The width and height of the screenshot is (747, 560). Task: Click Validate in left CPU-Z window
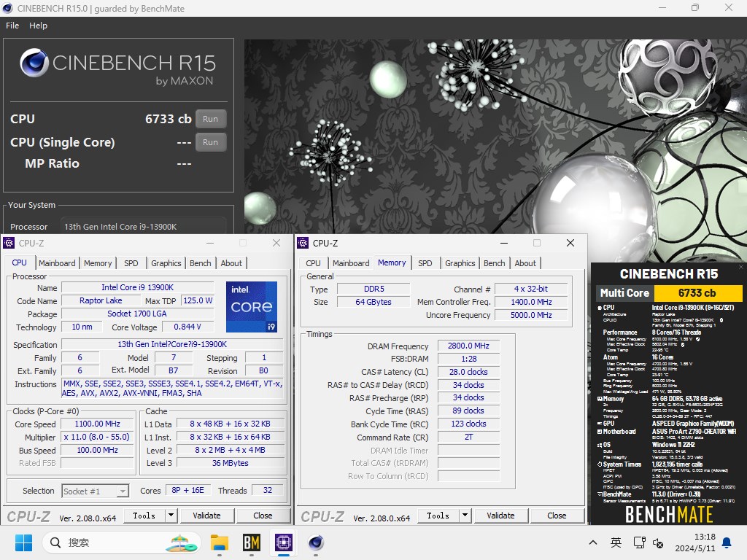pos(206,516)
